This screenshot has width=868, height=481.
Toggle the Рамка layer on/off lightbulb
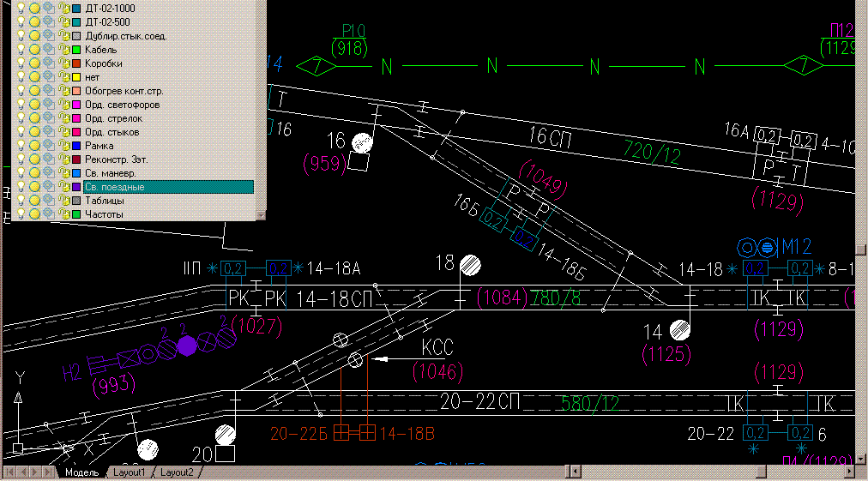(x=21, y=146)
